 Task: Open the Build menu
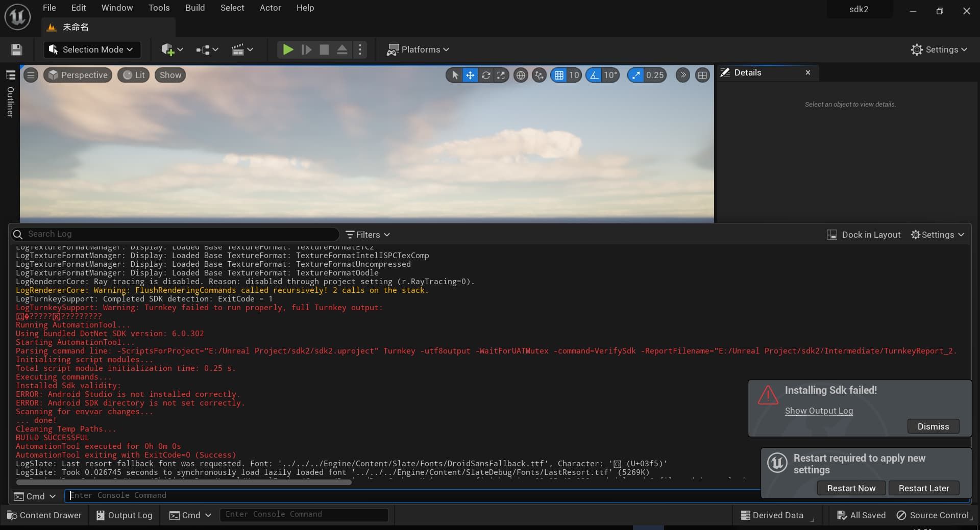[x=194, y=8]
